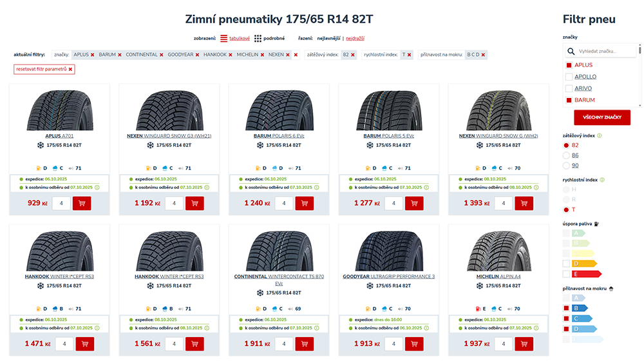Switch to the tabulkové list view icon

[224, 39]
